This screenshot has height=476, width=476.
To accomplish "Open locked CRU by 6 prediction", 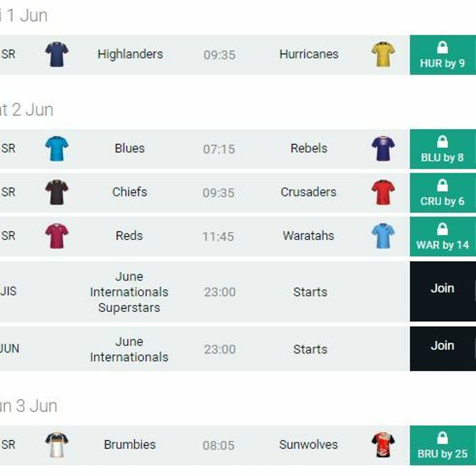I will pos(443,193).
